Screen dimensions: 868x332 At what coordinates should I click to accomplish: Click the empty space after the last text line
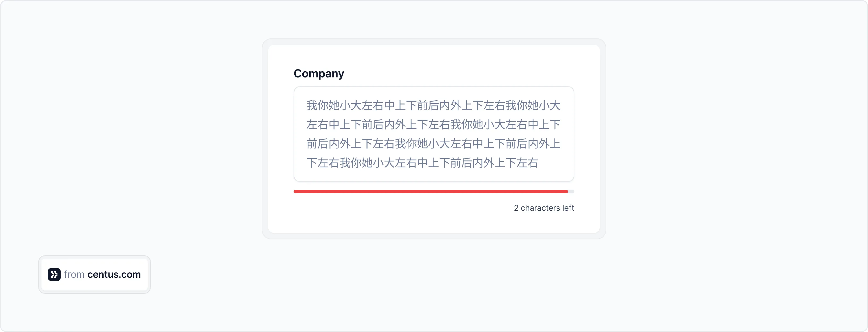click(556, 163)
